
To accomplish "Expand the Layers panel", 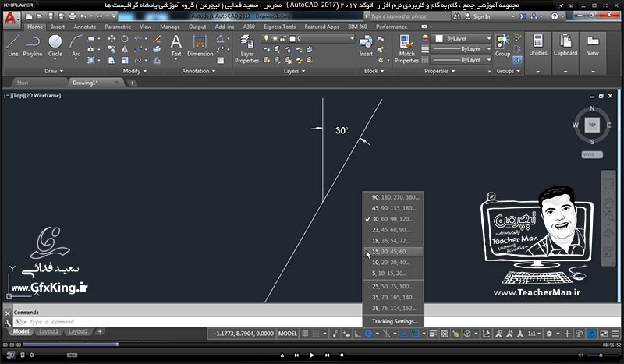I will (x=294, y=71).
